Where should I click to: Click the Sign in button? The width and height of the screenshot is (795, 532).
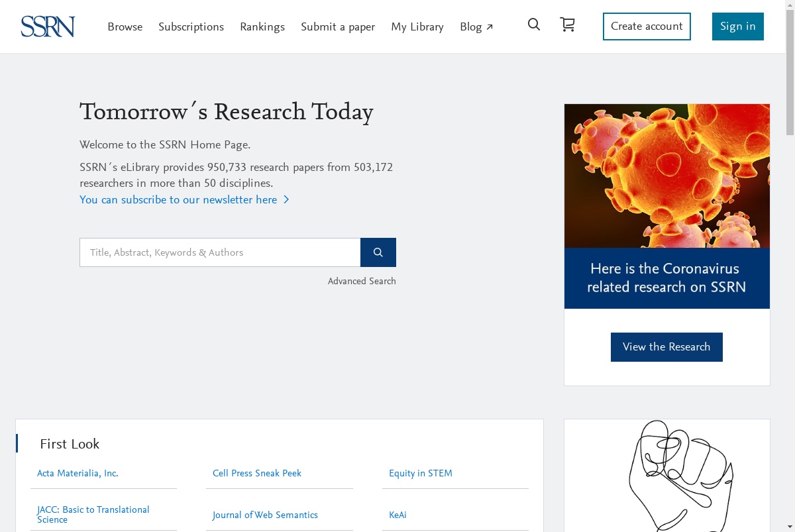pos(738,27)
